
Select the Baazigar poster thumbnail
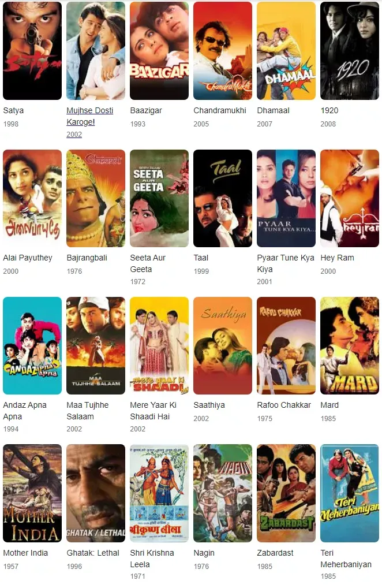tap(159, 51)
